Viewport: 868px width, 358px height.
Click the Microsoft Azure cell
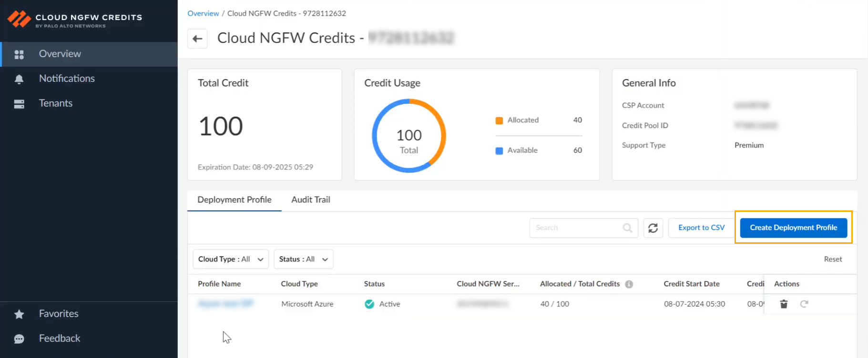point(307,304)
